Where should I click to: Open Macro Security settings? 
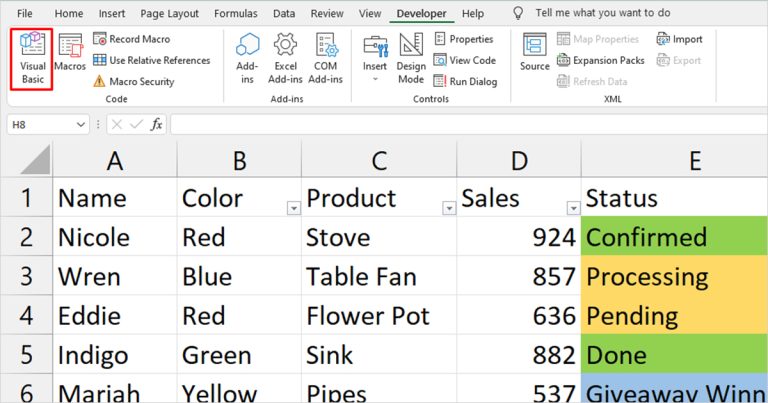[x=134, y=81]
